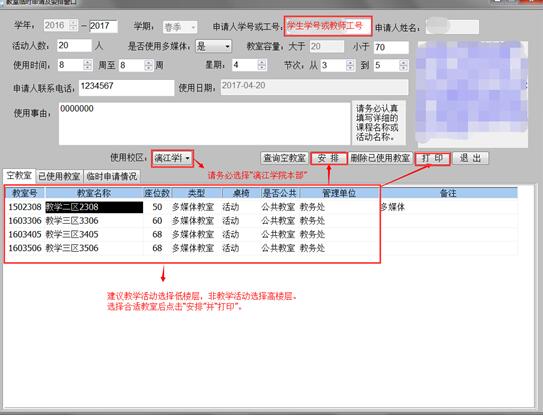Screen dimensions: 543x417
Task: Click 删除已使用教室 button
Action: coord(380,158)
